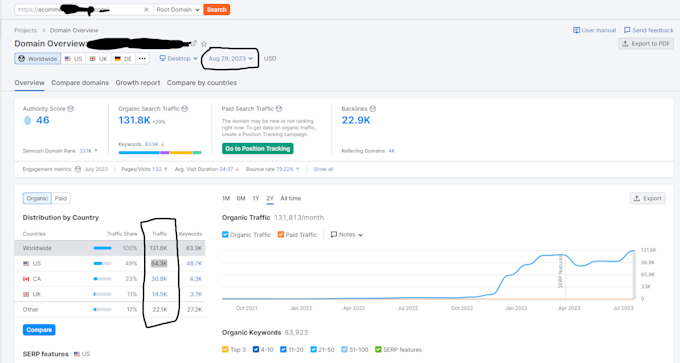Select the Organic toggle
680x363 pixels.
pyautogui.click(x=37, y=198)
